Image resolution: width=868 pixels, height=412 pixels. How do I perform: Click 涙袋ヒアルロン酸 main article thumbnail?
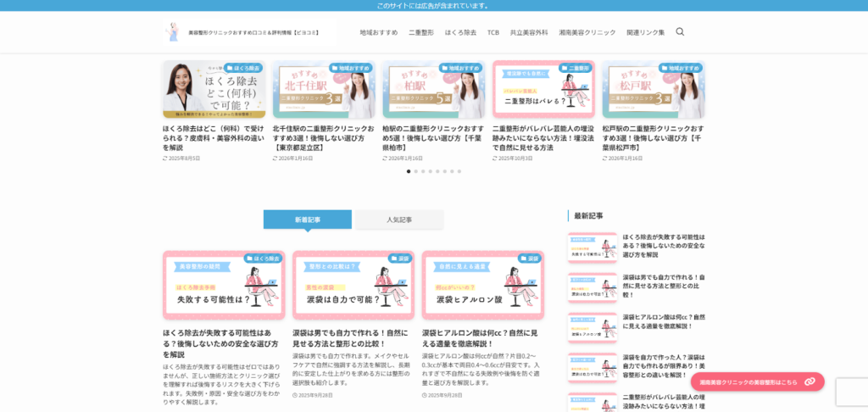click(x=482, y=285)
